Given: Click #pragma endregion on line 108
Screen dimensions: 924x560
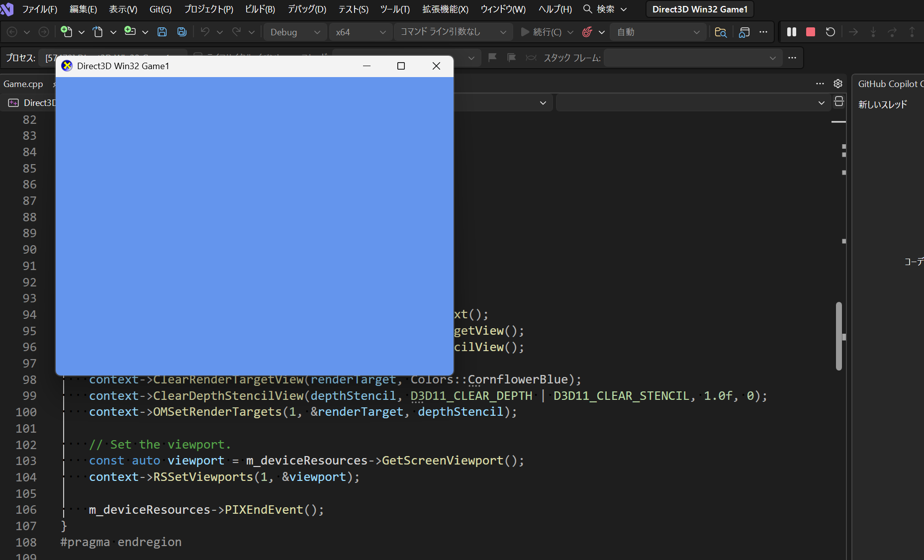Looking at the screenshot, I should [121, 542].
